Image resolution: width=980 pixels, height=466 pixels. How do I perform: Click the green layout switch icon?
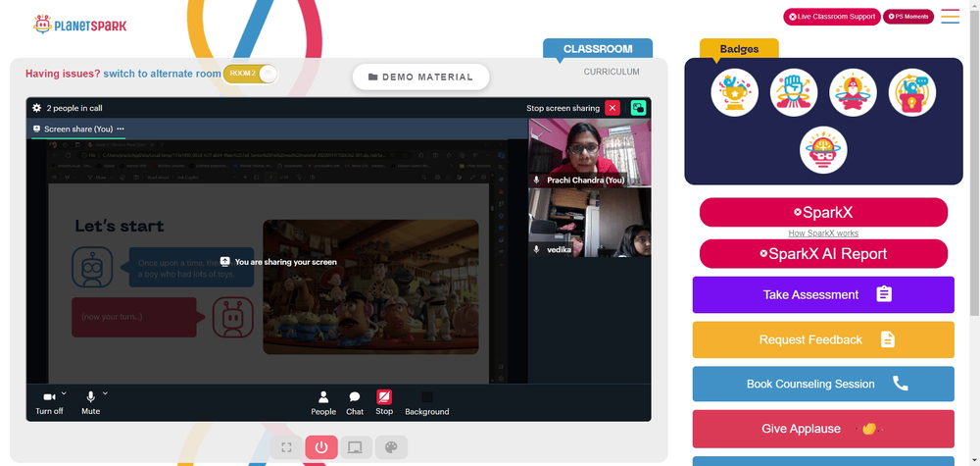click(638, 108)
